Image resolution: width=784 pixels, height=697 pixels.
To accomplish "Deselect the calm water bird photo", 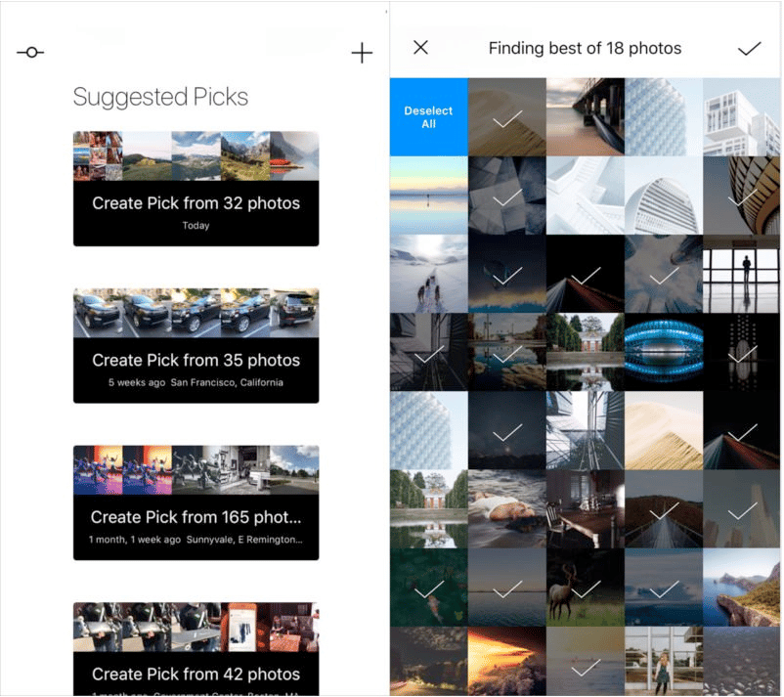I will click(x=585, y=662).
